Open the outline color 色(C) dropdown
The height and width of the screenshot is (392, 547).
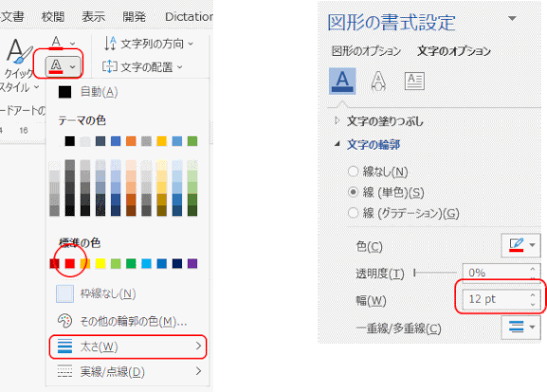520,245
